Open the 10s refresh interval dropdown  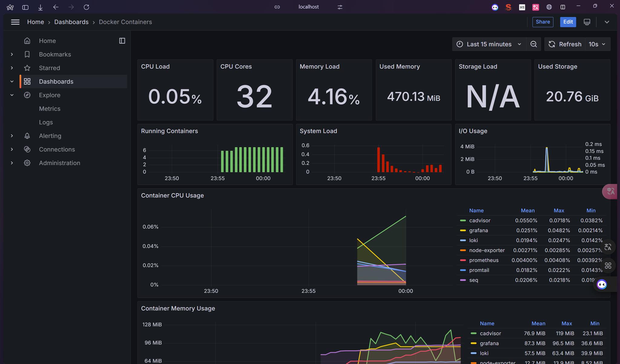click(x=597, y=44)
